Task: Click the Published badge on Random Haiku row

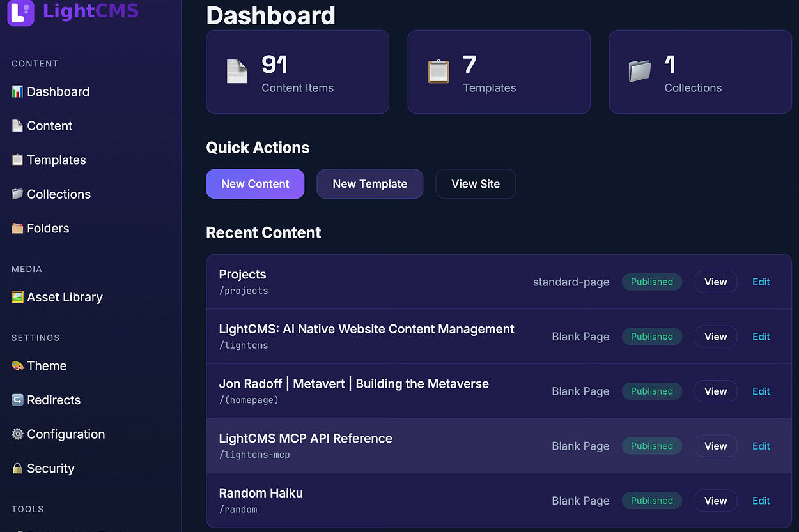Action: [x=652, y=501]
